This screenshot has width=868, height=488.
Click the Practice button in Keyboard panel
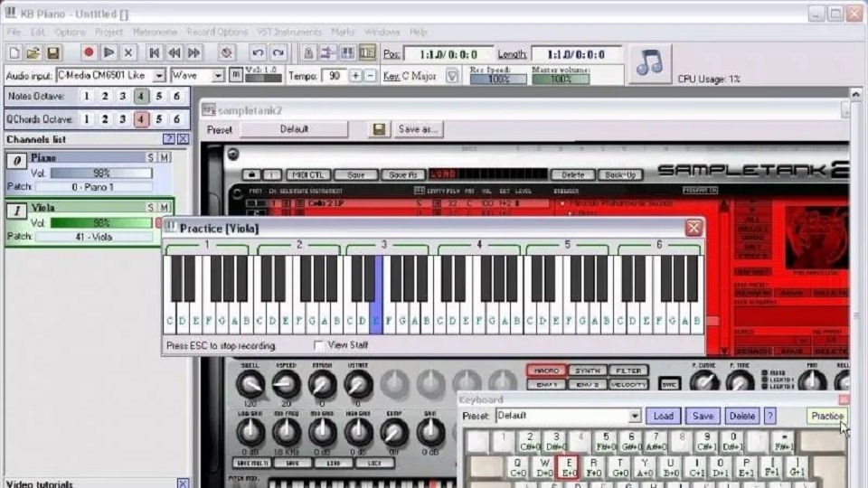pyautogui.click(x=826, y=416)
